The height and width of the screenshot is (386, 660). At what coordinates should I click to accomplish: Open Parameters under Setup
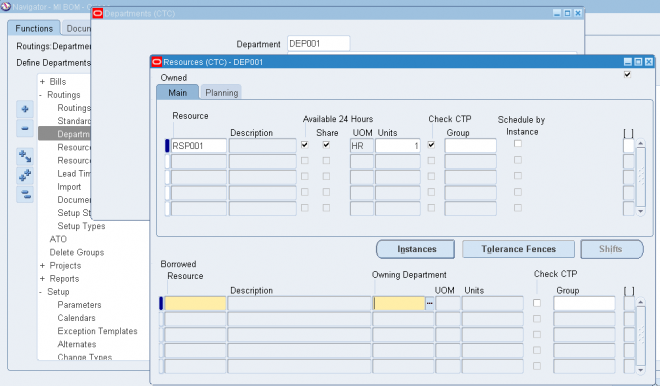tap(80, 305)
